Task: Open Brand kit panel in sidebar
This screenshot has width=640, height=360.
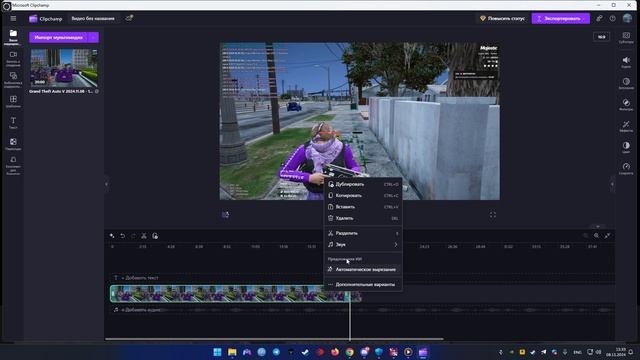Action: click(x=13, y=166)
